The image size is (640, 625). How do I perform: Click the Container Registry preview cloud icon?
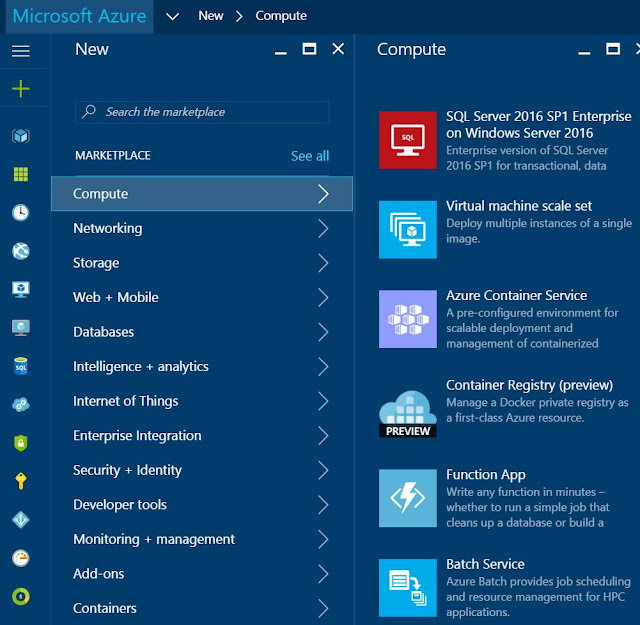[408, 412]
